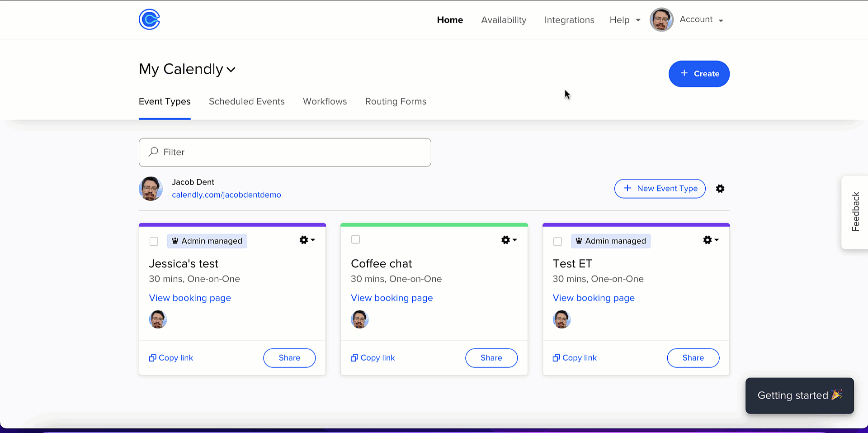
Task: Click the Calendly logo icon
Action: click(x=149, y=19)
